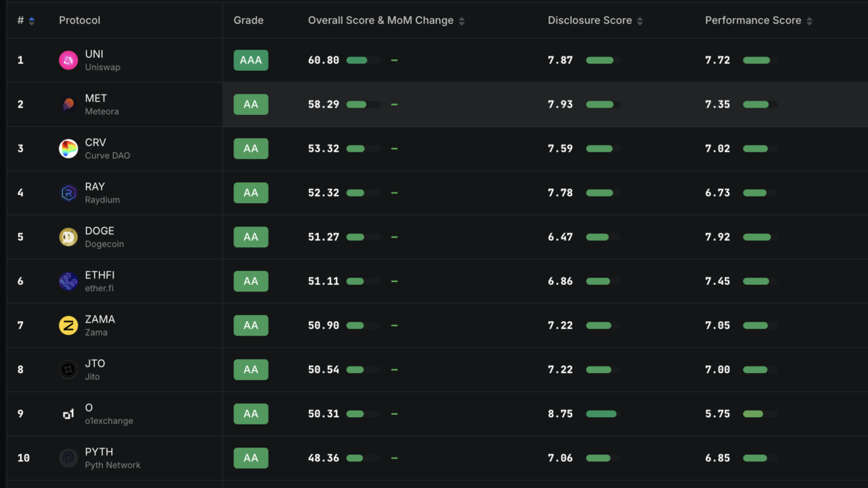868x488 pixels.
Task: Open the MET protocol name
Action: tap(96, 98)
